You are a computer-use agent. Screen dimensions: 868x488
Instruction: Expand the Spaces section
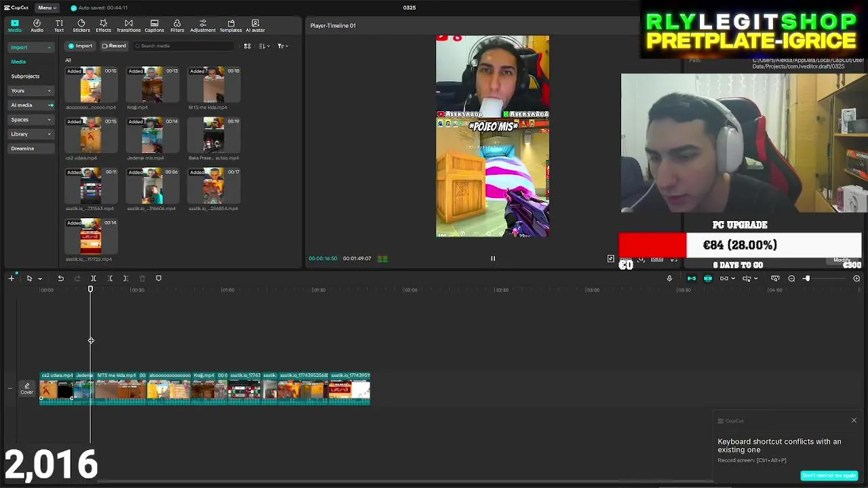click(x=31, y=120)
